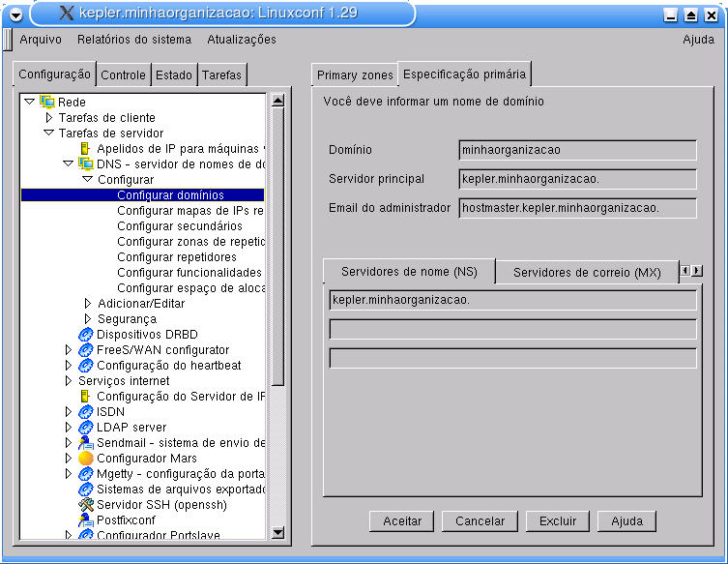Click the FreeS/WAN configurator icon
The width and height of the screenshot is (728, 564).
point(86,350)
